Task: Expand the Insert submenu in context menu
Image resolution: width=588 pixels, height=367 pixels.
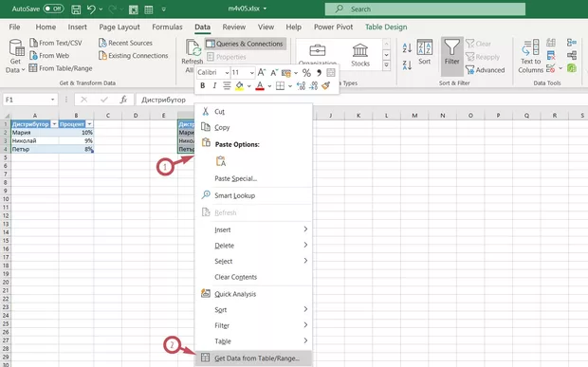Action: 253,229
